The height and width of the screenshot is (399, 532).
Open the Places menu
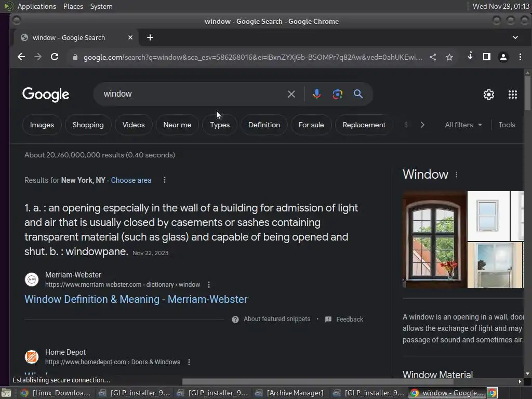(73, 6)
